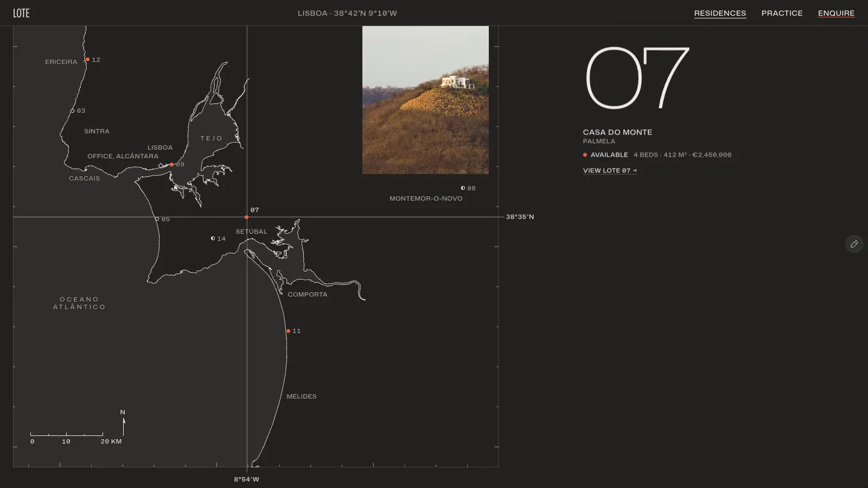Click the Office, Alcântara label
The height and width of the screenshot is (488, 868).
point(123,156)
